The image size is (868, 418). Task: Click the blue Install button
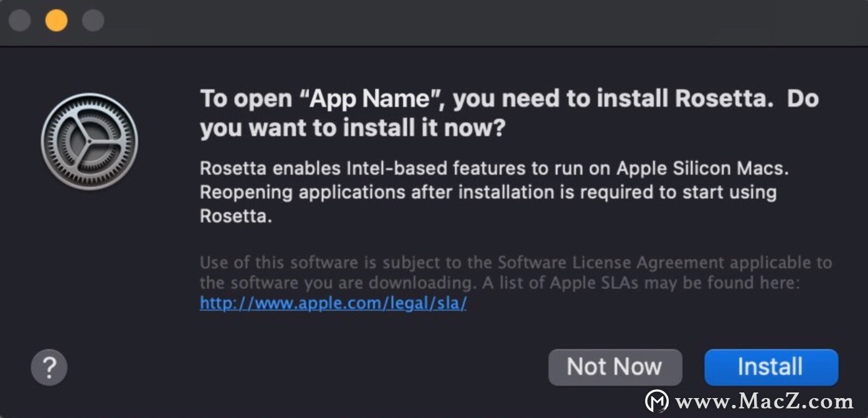coord(771,367)
